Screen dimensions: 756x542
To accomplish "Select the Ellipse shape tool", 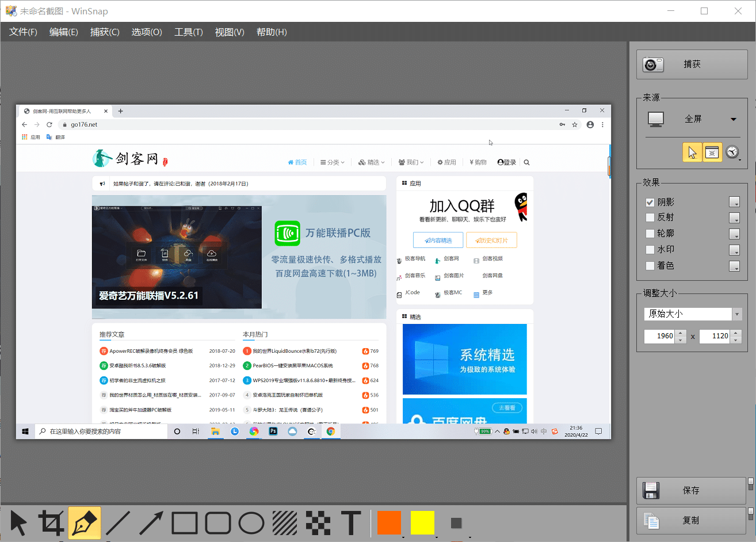I will (x=251, y=523).
